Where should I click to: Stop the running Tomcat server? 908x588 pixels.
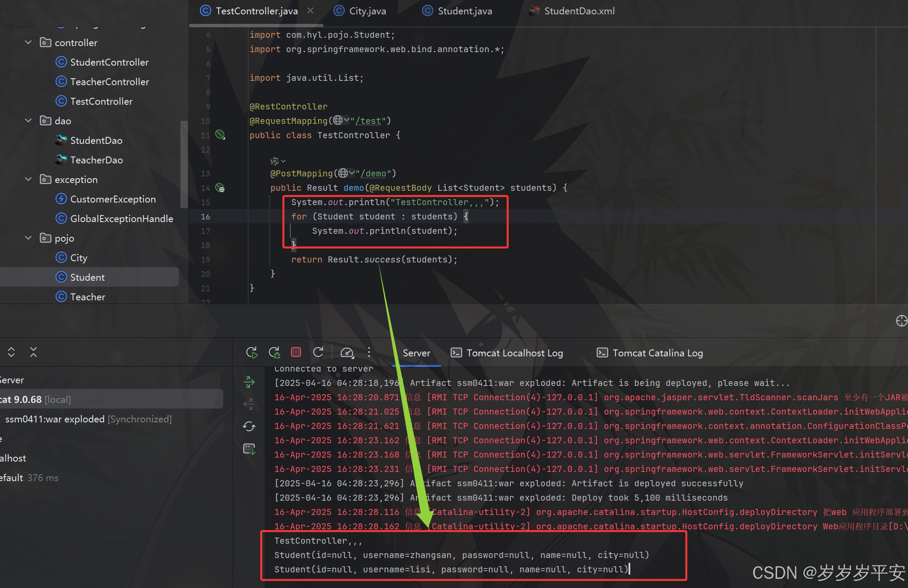[x=296, y=352]
